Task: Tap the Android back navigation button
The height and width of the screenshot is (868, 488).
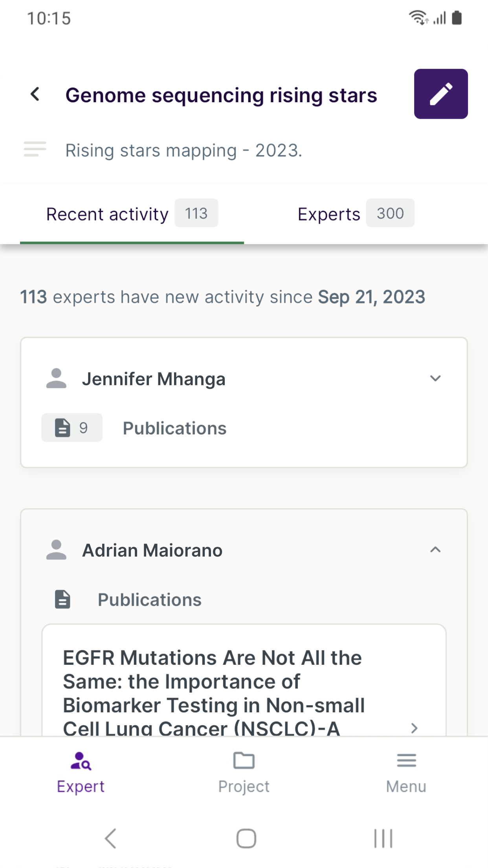Action: tap(111, 838)
